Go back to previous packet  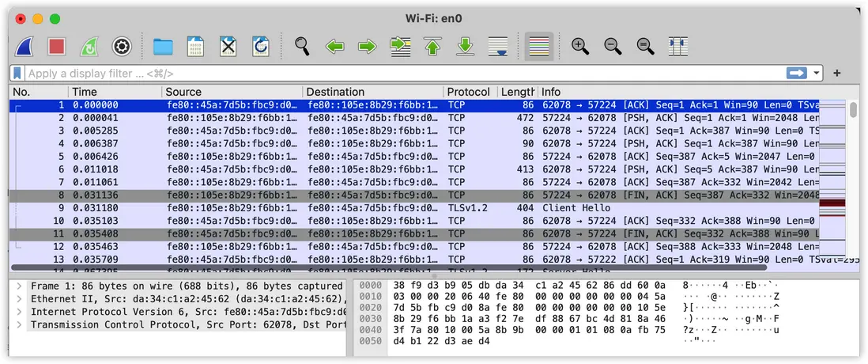335,47
